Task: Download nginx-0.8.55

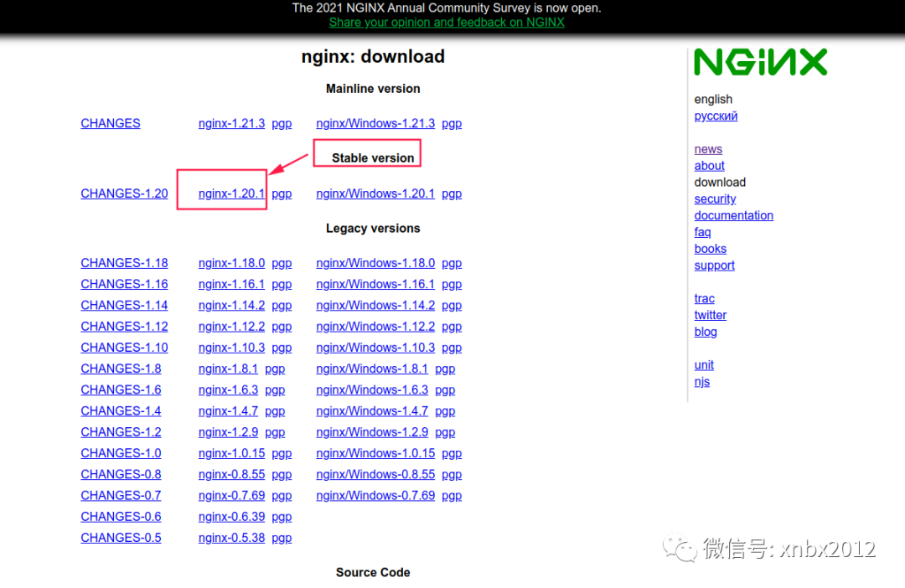Action: tap(231, 474)
